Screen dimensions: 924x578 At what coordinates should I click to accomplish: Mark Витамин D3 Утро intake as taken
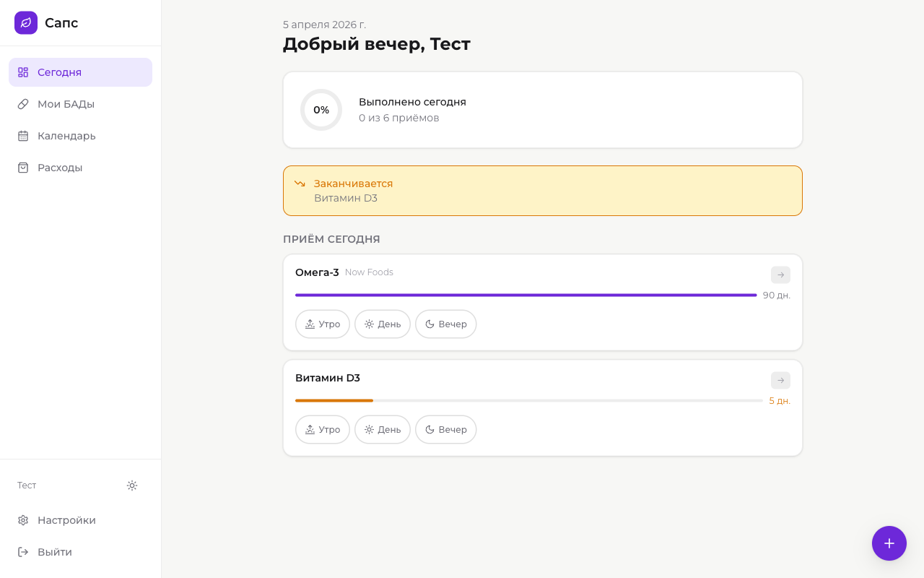(x=323, y=430)
